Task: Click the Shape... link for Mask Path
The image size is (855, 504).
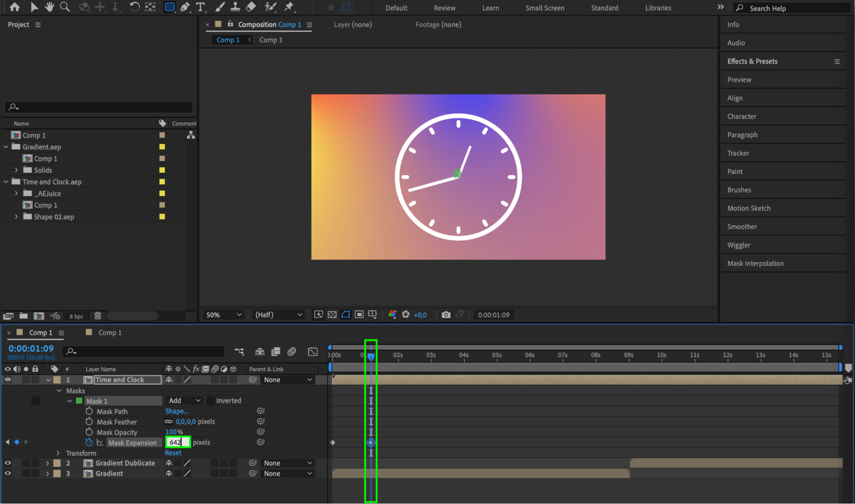Action: [176, 411]
